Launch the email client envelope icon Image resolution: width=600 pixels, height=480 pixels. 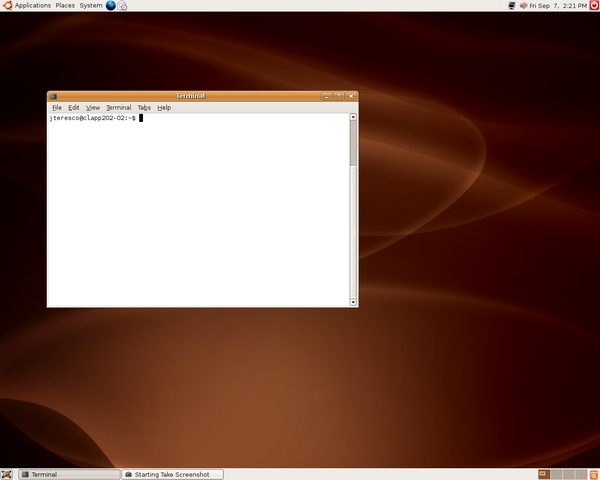click(122, 5)
